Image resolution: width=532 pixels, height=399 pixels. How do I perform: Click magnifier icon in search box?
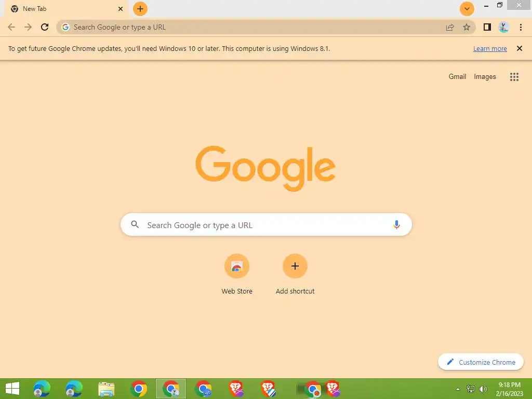tap(135, 224)
